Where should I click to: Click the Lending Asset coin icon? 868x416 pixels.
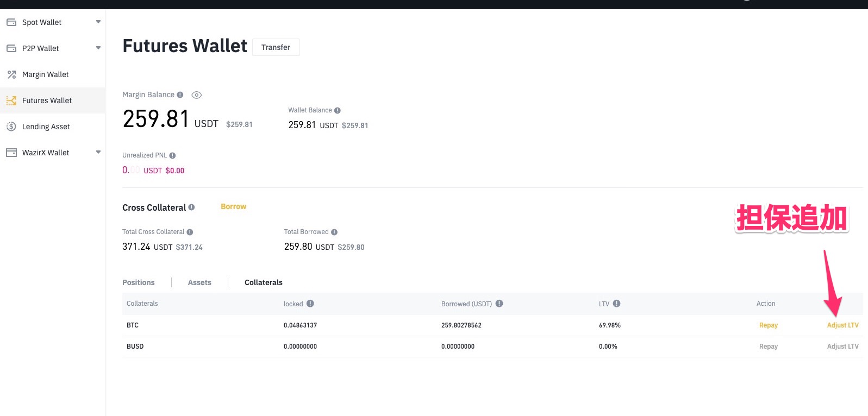(x=11, y=127)
